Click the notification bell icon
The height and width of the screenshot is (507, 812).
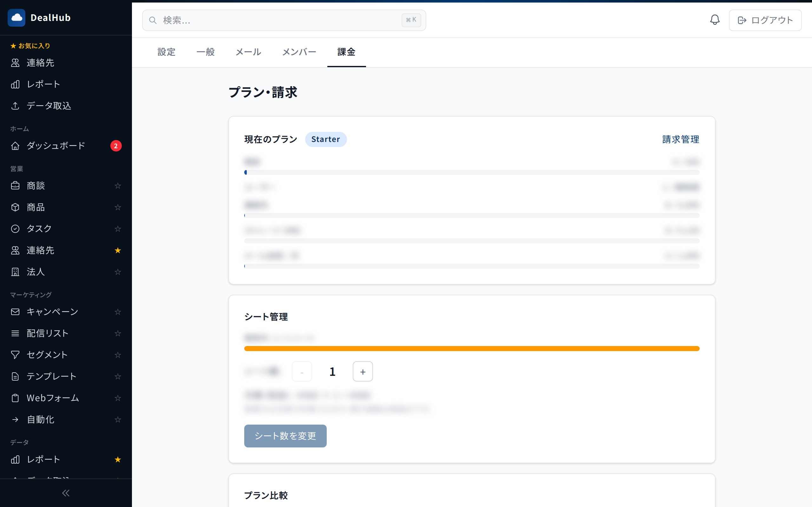tap(715, 20)
